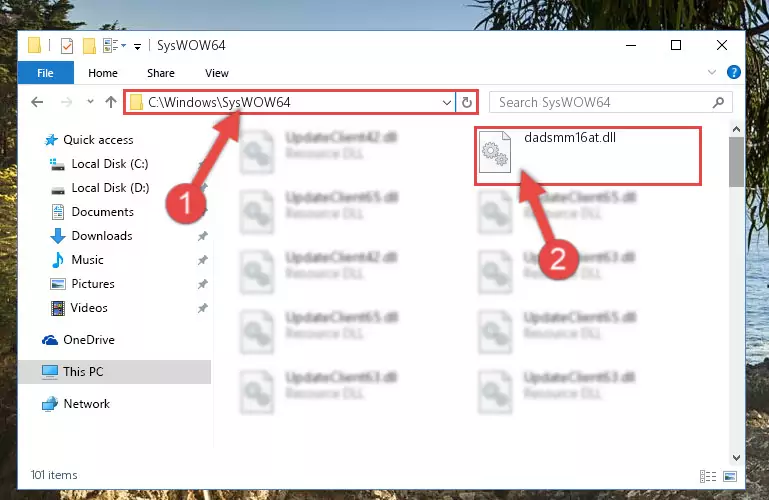Open Local Disk (D:) in sidebar
This screenshot has height=500, width=769.
tap(110, 188)
